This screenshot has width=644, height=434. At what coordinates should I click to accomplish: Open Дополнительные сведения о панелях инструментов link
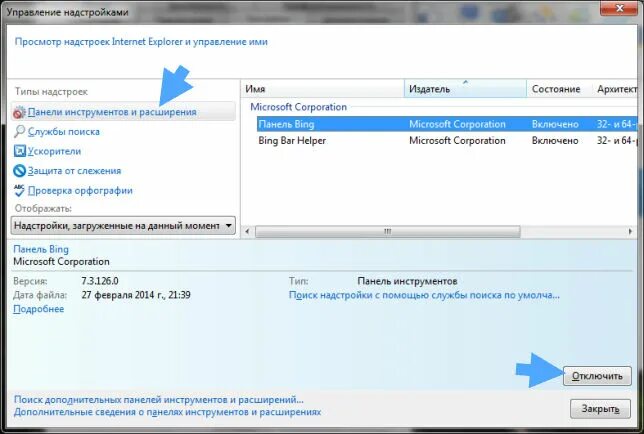coord(167,412)
